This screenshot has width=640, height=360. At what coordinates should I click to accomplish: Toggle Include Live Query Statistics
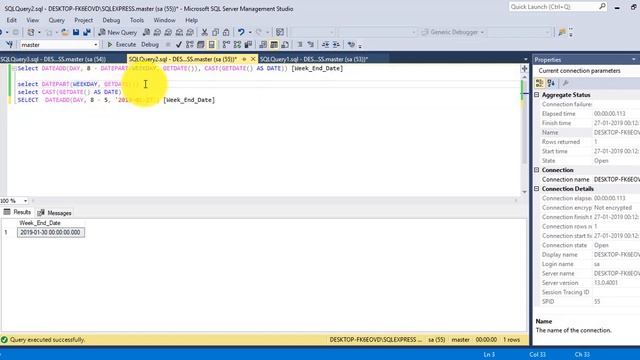[x=237, y=44]
